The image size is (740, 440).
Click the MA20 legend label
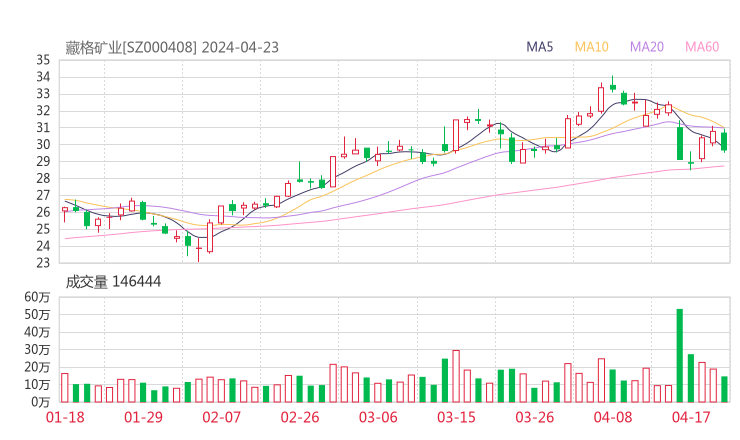[x=647, y=47]
